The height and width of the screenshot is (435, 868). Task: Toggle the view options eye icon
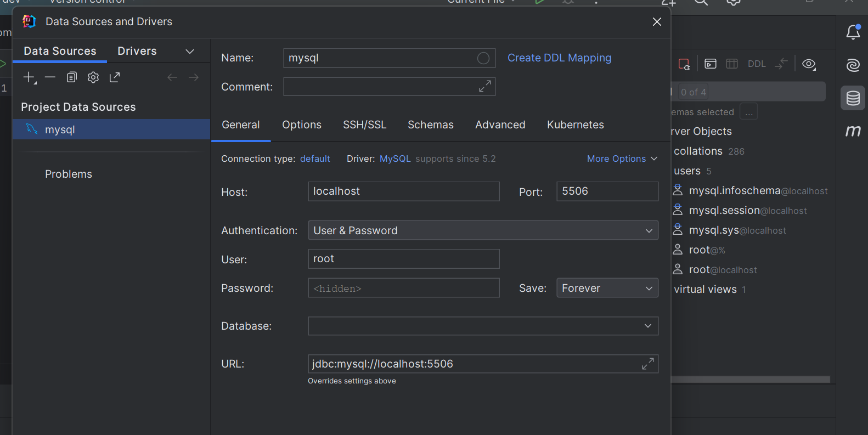[x=809, y=64]
